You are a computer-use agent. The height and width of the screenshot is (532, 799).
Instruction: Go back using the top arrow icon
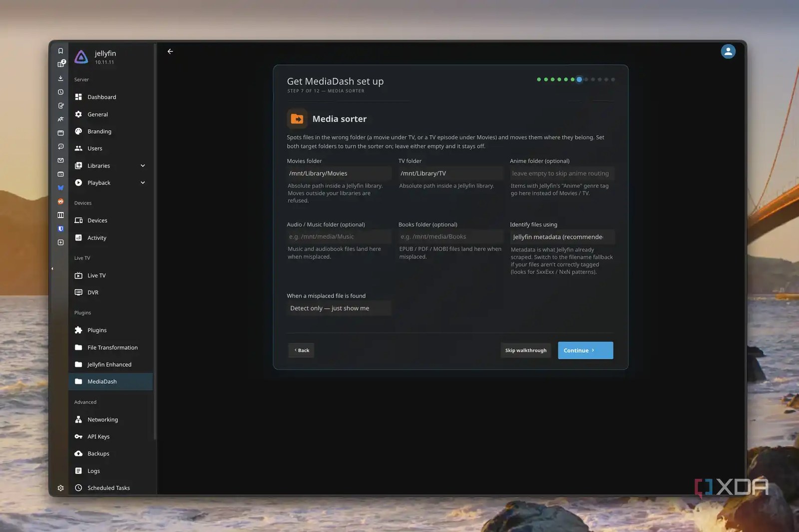[170, 51]
